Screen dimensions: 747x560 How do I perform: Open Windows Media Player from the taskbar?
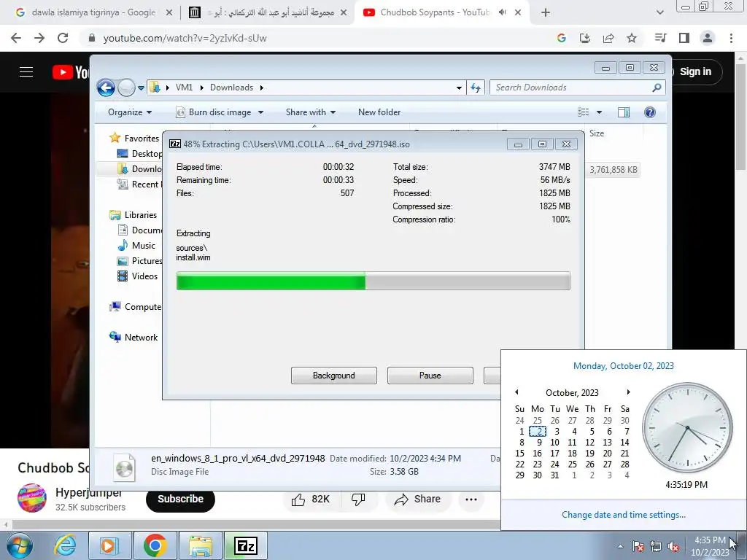tap(109, 545)
